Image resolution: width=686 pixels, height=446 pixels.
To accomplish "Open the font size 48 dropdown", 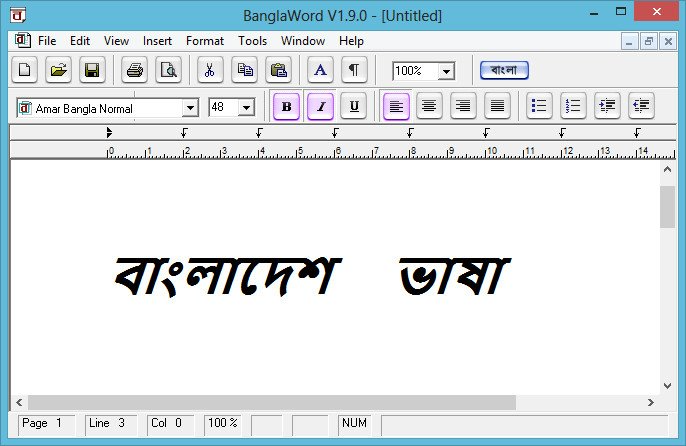I will point(246,108).
